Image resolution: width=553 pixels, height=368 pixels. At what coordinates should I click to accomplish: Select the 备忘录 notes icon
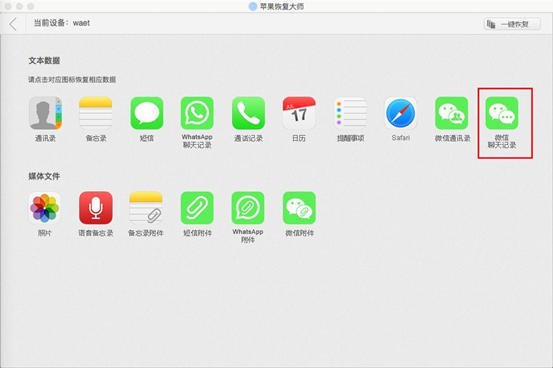96,113
